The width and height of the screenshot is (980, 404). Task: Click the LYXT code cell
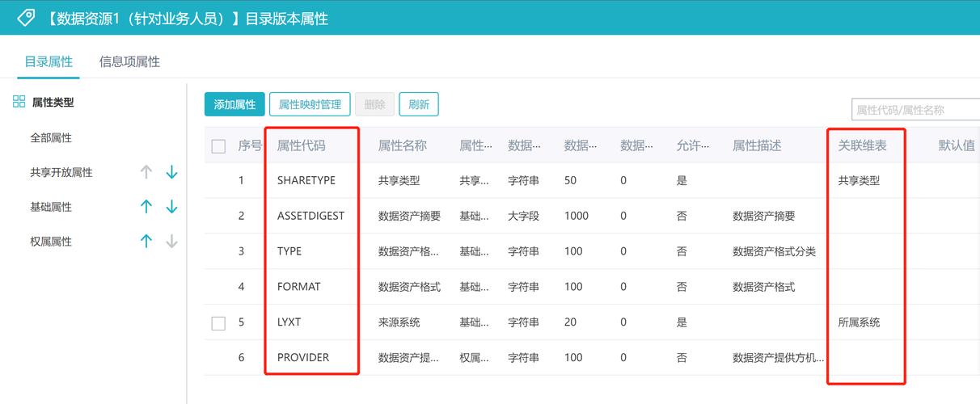pyautogui.click(x=289, y=322)
